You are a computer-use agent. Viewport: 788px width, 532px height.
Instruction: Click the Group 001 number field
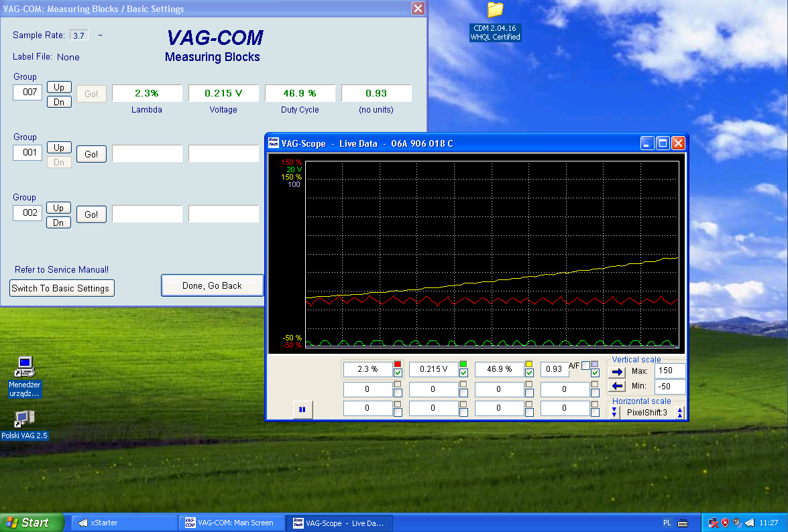tap(27, 153)
